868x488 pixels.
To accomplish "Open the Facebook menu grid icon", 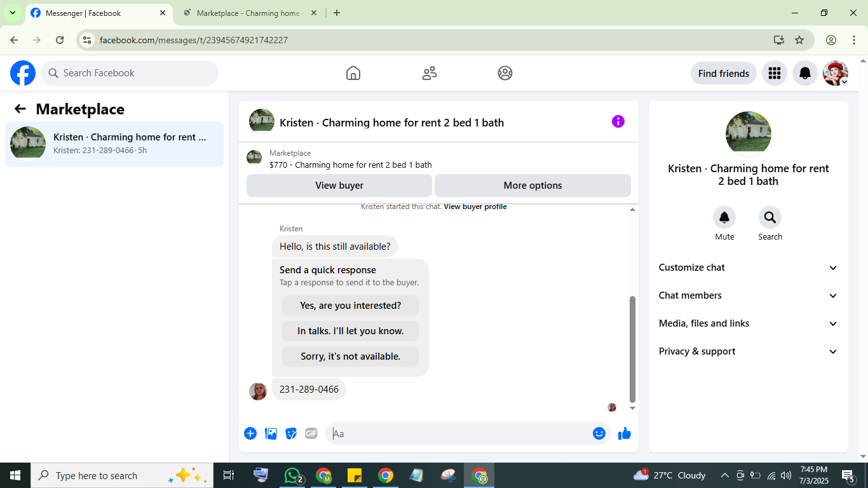I will 774,73.
